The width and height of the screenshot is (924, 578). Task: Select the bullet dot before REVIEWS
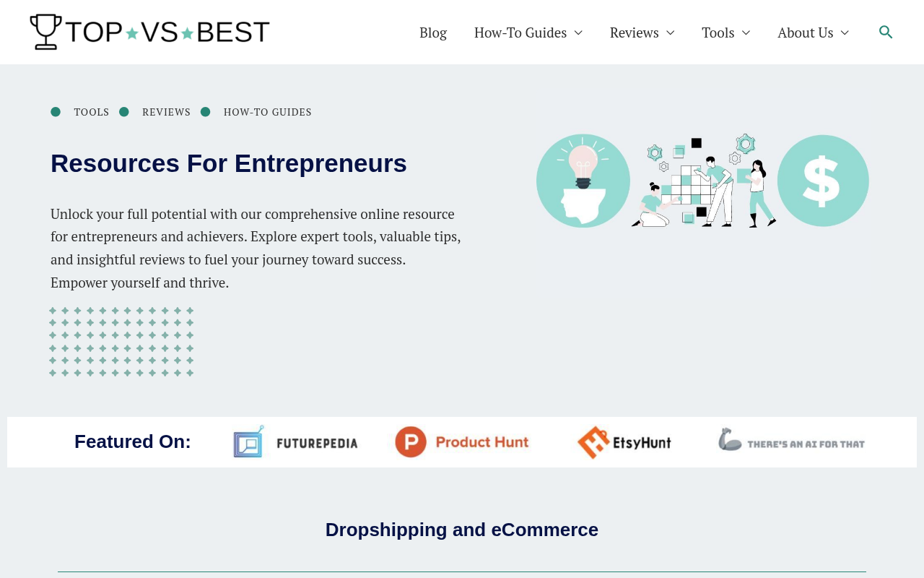123,111
